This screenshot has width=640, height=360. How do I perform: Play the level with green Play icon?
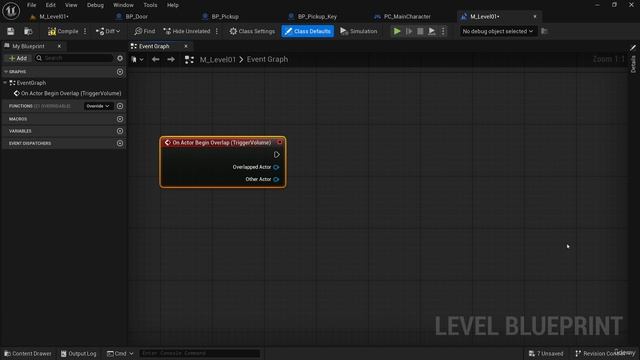(x=397, y=31)
